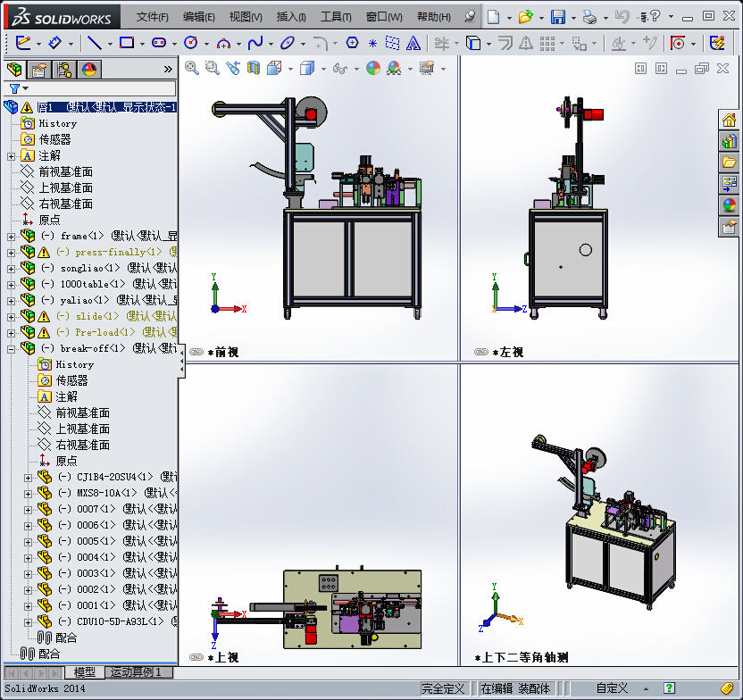Open Appearances pane in task panel
Image resolution: width=743 pixels, height=700 pixels.
(x=730, y=205)
